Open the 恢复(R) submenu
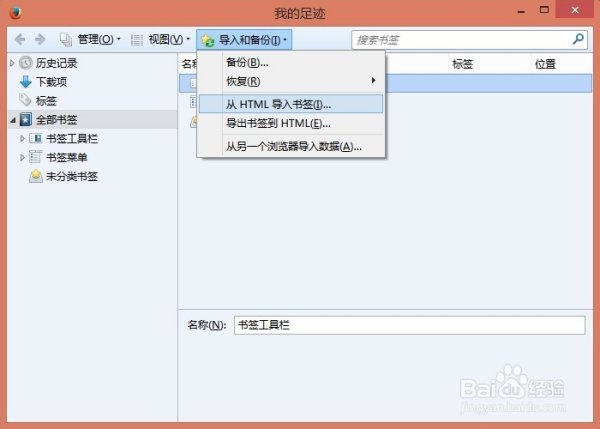 (x=291, y=81)
